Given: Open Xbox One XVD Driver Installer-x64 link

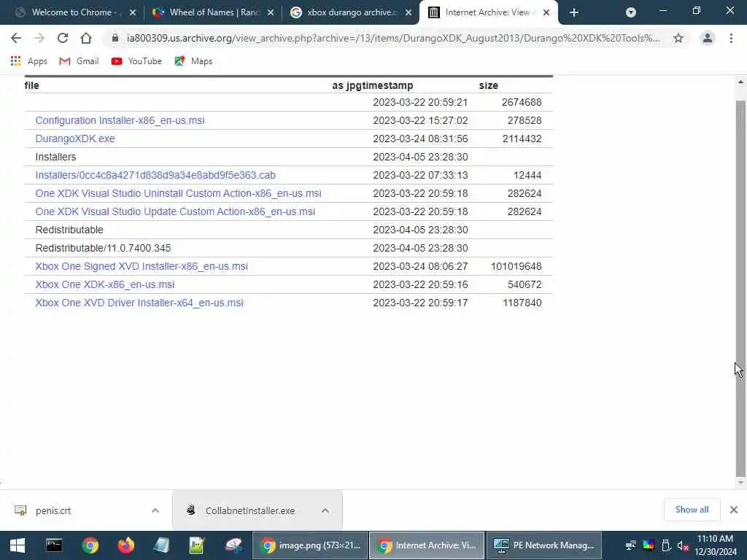Looking at the screenshot, I should pos(139,303).
